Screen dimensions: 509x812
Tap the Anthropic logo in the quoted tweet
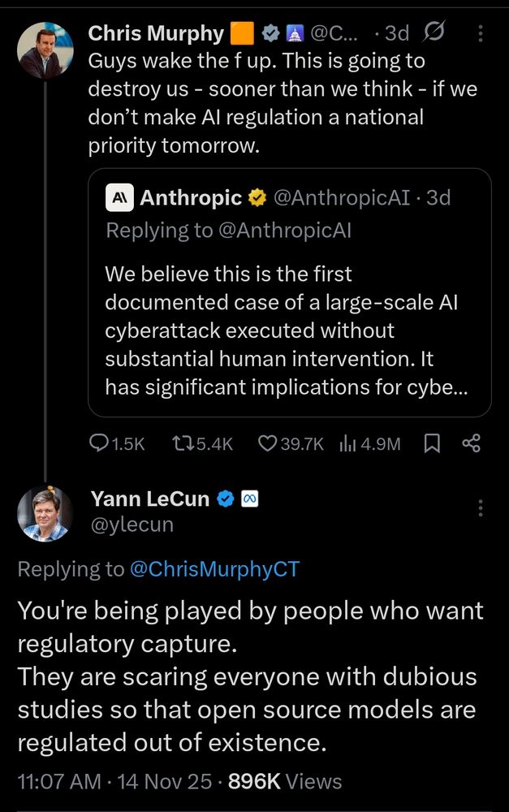120,197
